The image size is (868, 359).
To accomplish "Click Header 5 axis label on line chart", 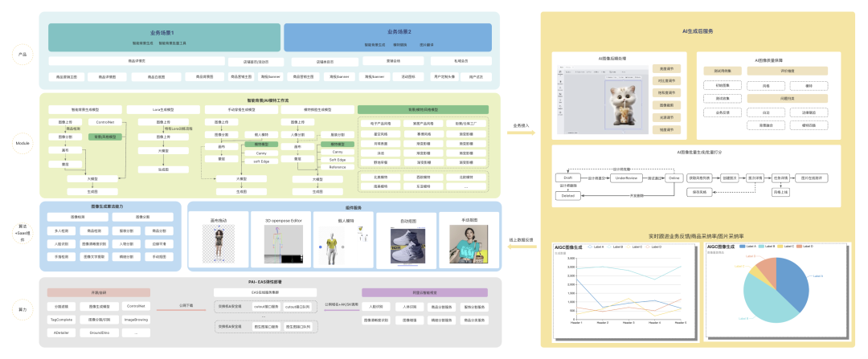I will [x=681, y=323].
